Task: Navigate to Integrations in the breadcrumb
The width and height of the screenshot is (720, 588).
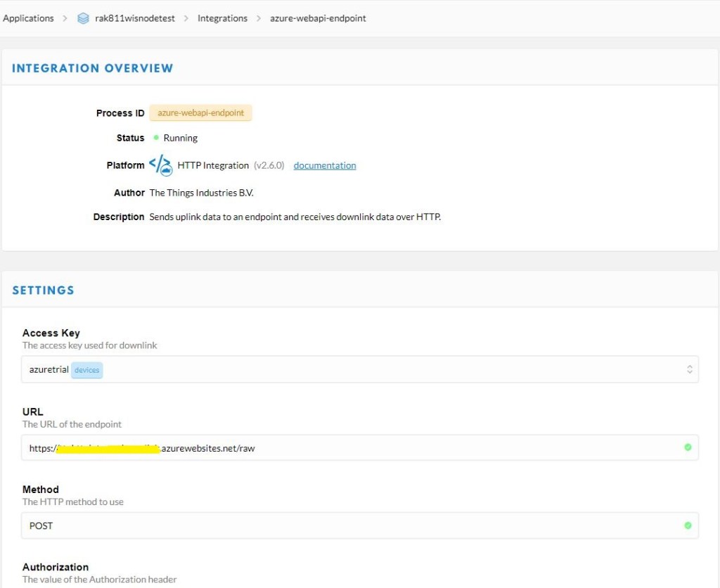Action: [222, 18]
